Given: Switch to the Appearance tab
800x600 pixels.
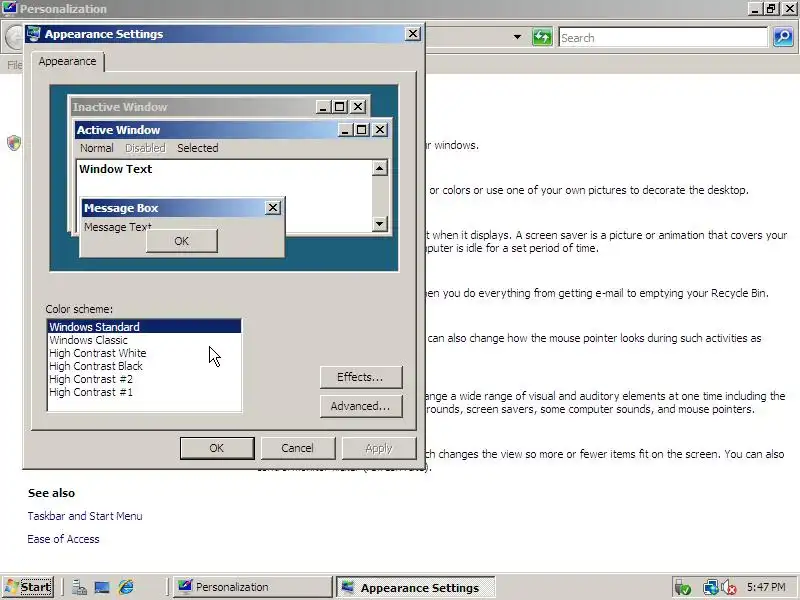Looking at the screenshot, I should tap(67, 61).
